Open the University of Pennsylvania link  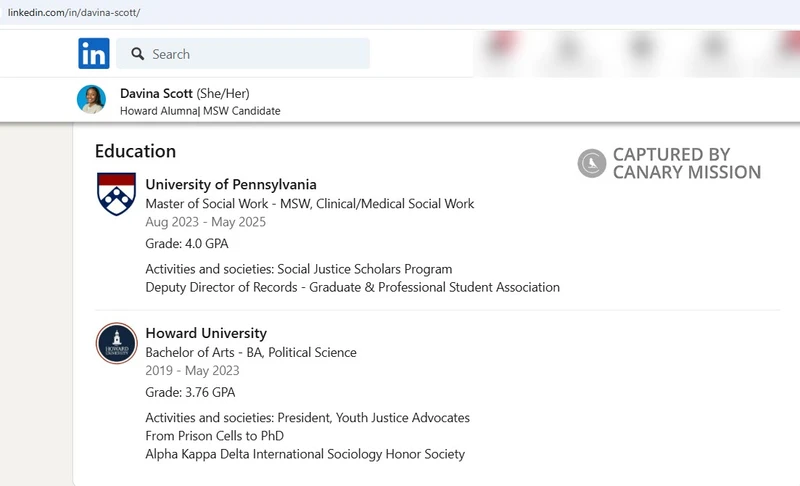pyautogui.click(x=231, y=184)
